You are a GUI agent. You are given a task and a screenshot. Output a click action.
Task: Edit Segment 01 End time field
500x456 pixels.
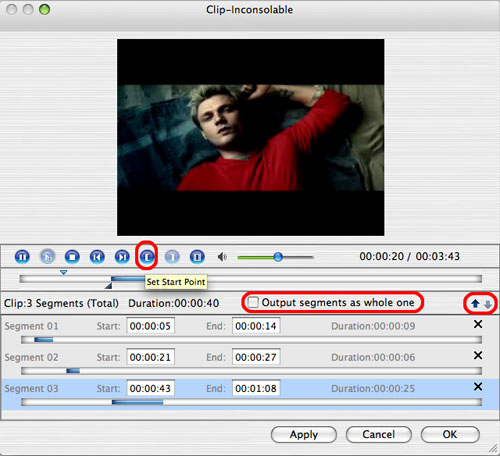256,326
